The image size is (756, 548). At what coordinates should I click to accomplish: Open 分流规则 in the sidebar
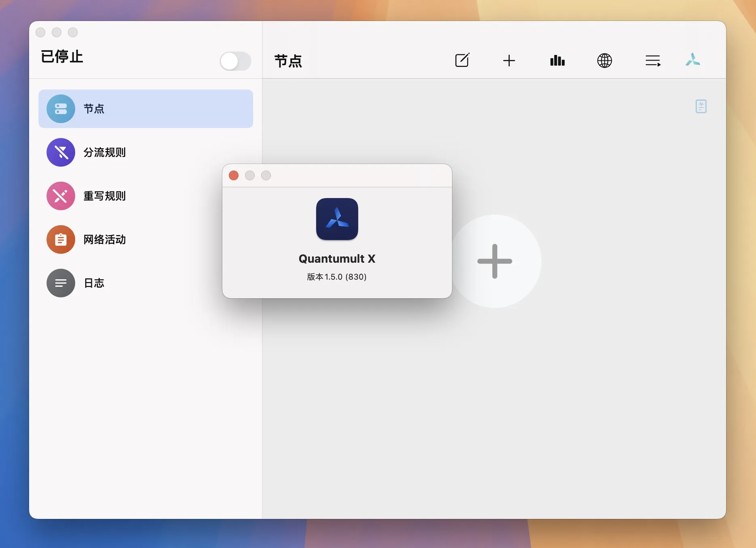tap(146, 152)
